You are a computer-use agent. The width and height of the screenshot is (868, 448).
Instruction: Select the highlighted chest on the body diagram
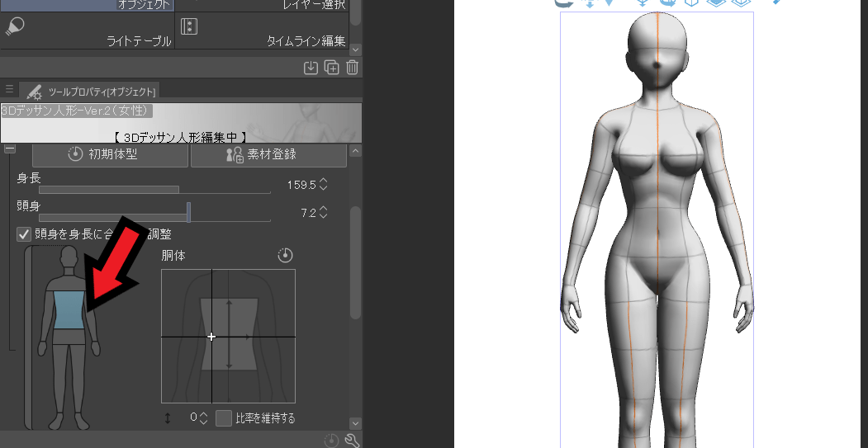pos(69,309)
